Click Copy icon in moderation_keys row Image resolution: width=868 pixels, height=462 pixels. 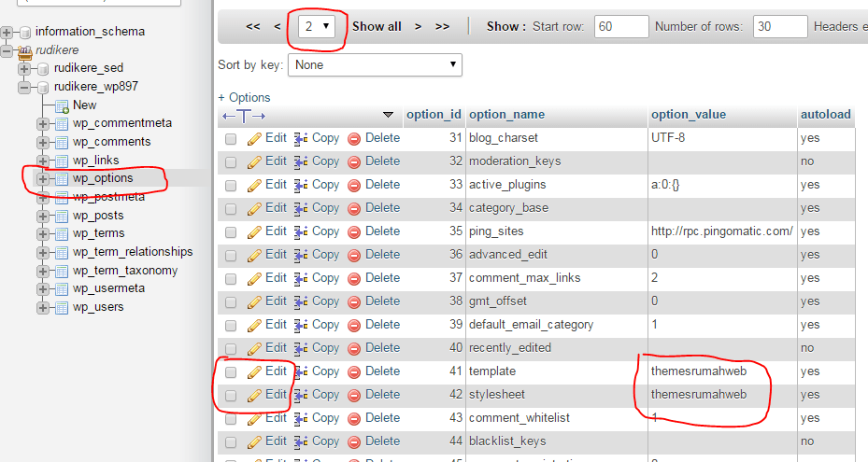(301, 162)
